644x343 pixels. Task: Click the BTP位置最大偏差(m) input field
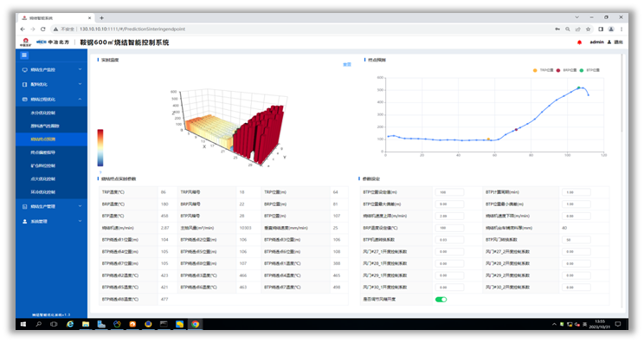(450, 204)
